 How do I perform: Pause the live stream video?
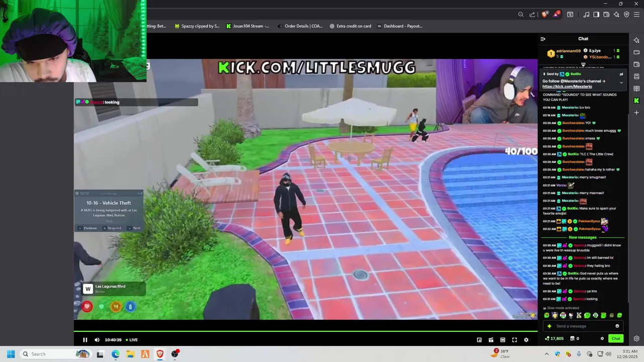[85, 340]
